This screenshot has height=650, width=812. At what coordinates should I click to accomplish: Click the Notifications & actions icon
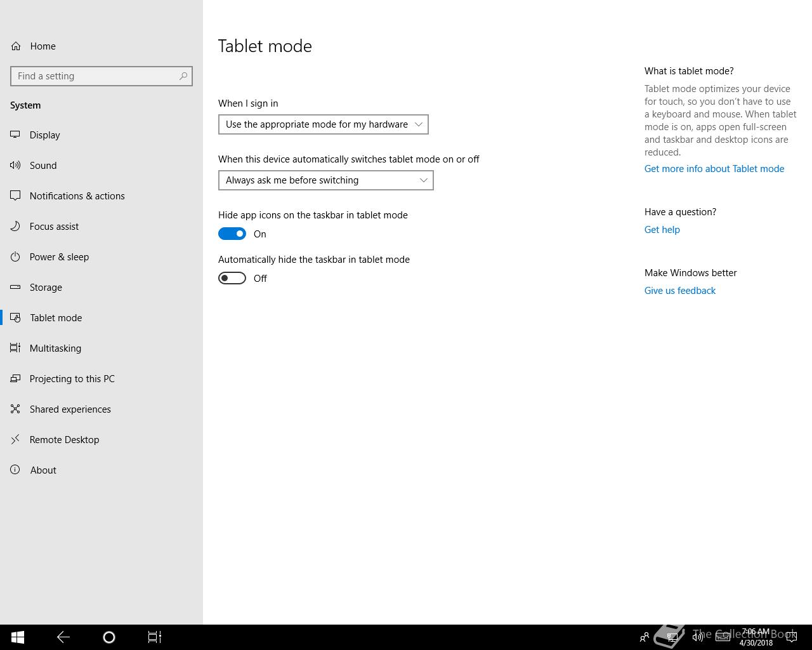click(x=15, y=196)
